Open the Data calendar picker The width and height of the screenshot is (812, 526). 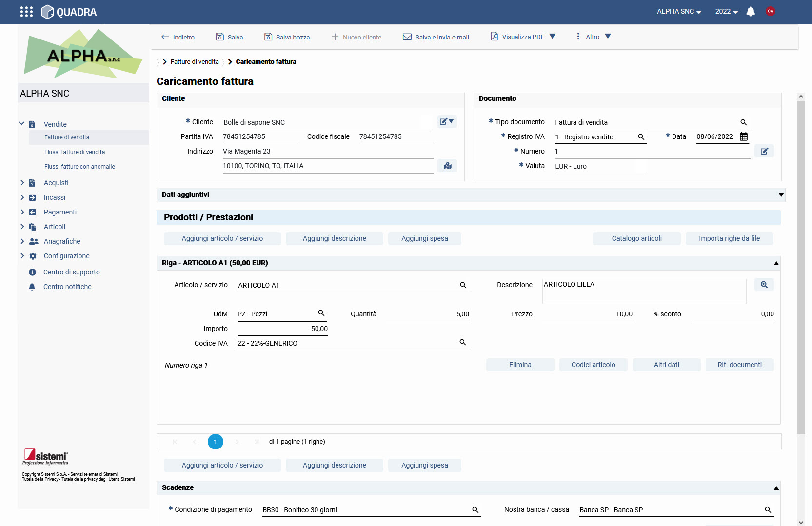coord(744,136)
